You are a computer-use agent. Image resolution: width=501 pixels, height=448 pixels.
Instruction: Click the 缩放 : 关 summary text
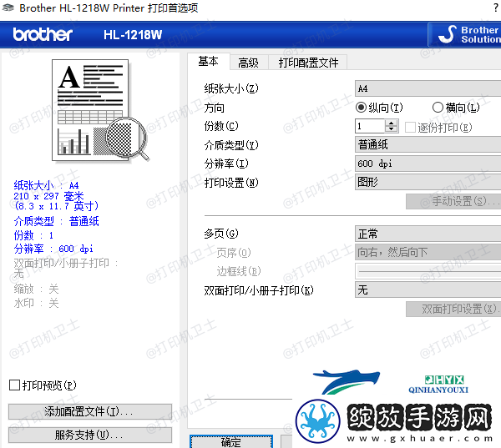(x=36, y=289)
